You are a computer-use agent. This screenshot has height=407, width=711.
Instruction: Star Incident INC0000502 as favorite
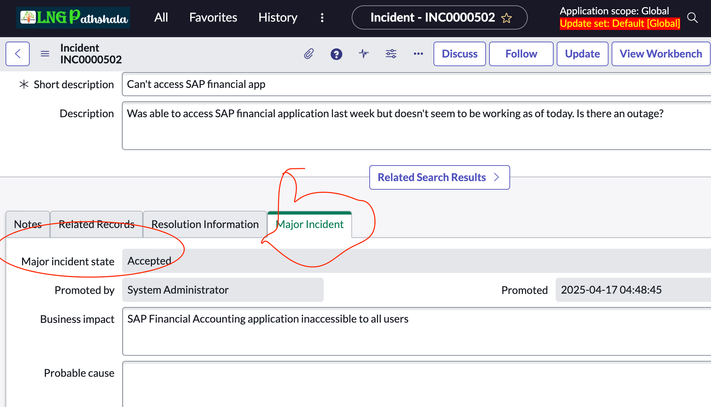point(506,18)
